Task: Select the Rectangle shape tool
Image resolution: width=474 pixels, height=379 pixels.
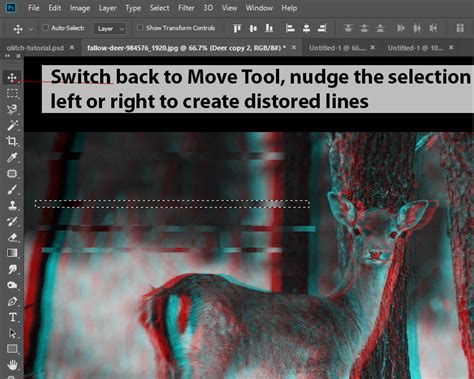Action: click(12, 349)
